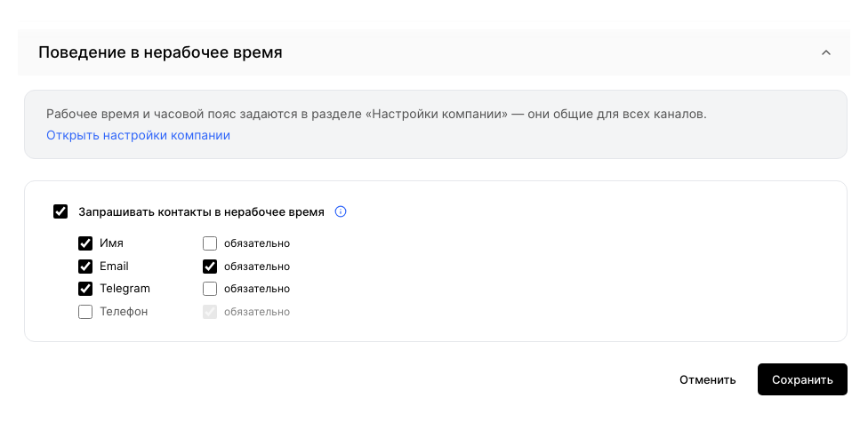The width and height of the screenshot is (868, 438).
Task: Click the «Рабочее время и часовой пояс» info text
Action: (376, 115)
